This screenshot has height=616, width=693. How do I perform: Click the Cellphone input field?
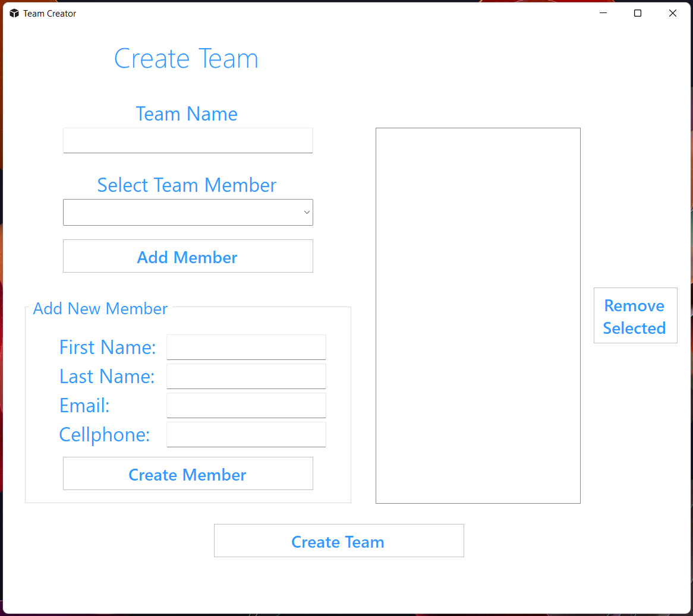245,434
